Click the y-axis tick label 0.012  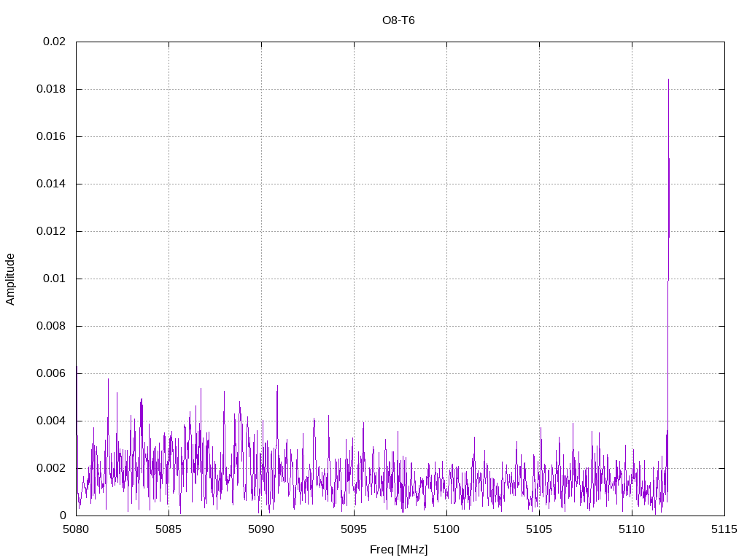(51, 231)
